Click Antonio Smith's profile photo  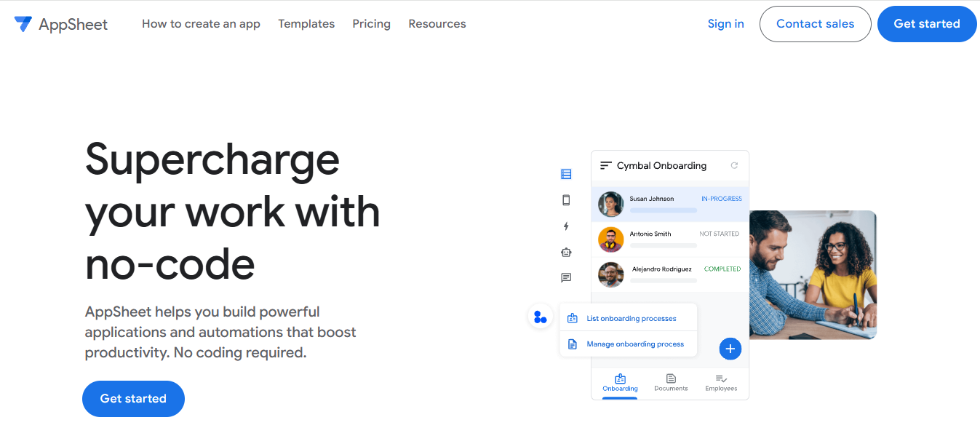click(x=610, y=239)
